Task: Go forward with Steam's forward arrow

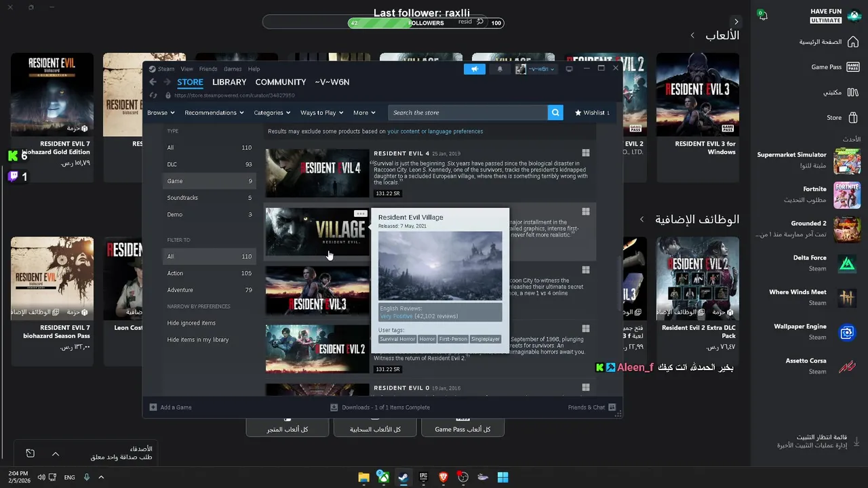Action: [167, 82]
